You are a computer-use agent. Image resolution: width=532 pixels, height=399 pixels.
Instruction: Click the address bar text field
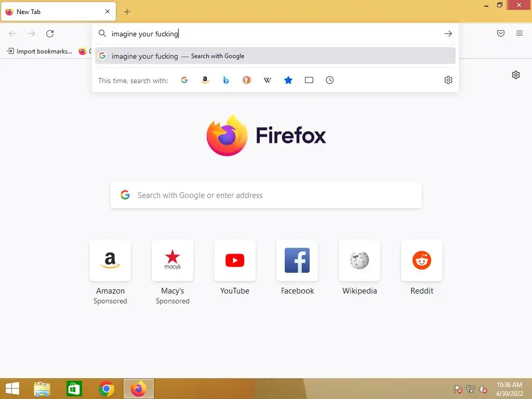(x=275, y=34)
